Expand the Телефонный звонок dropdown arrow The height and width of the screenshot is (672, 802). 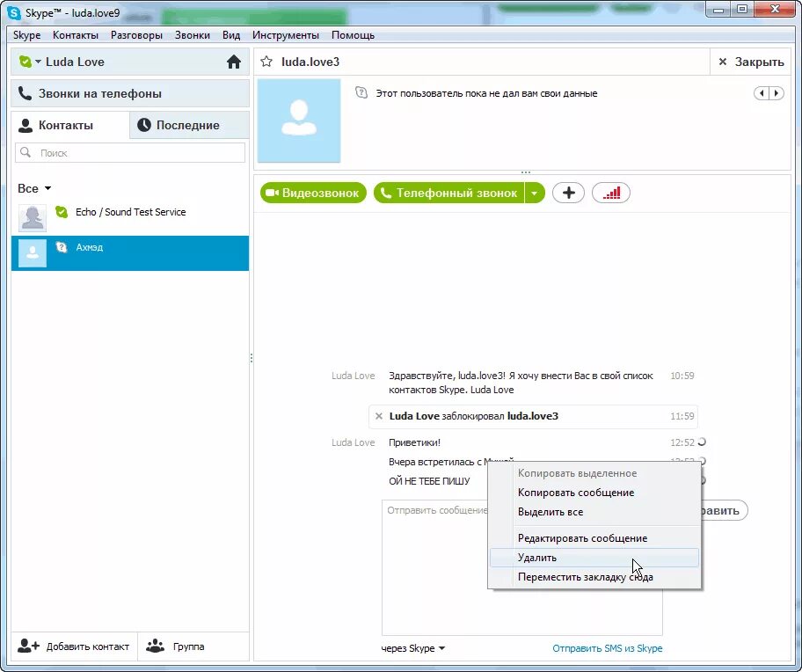point(535,193)
